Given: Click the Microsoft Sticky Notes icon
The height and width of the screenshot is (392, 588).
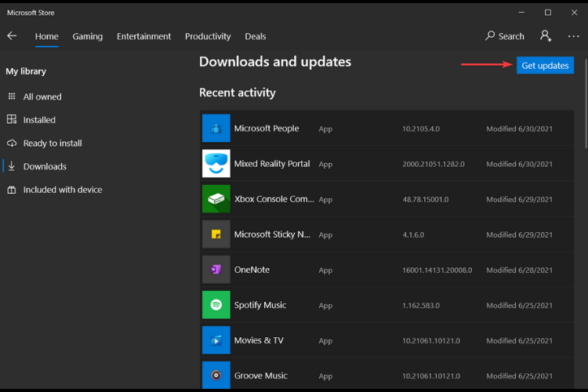Looking at the screenshot, I should tap(216, 234).
